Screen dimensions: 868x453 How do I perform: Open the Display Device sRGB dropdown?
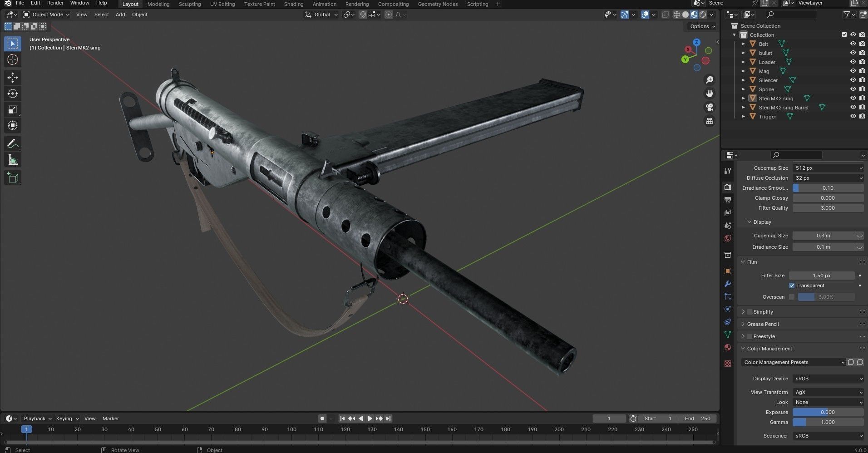pyautogui.click(x=828, y=379)
